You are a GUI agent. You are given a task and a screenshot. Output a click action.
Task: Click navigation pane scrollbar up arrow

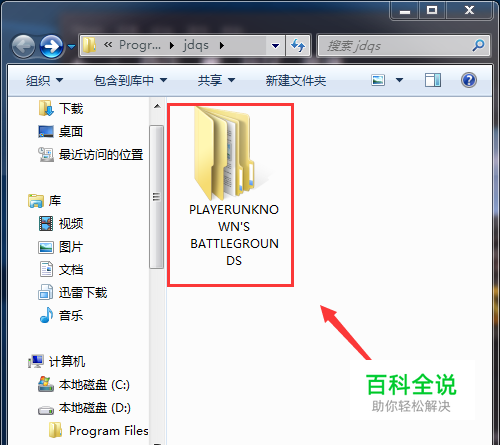157,107
